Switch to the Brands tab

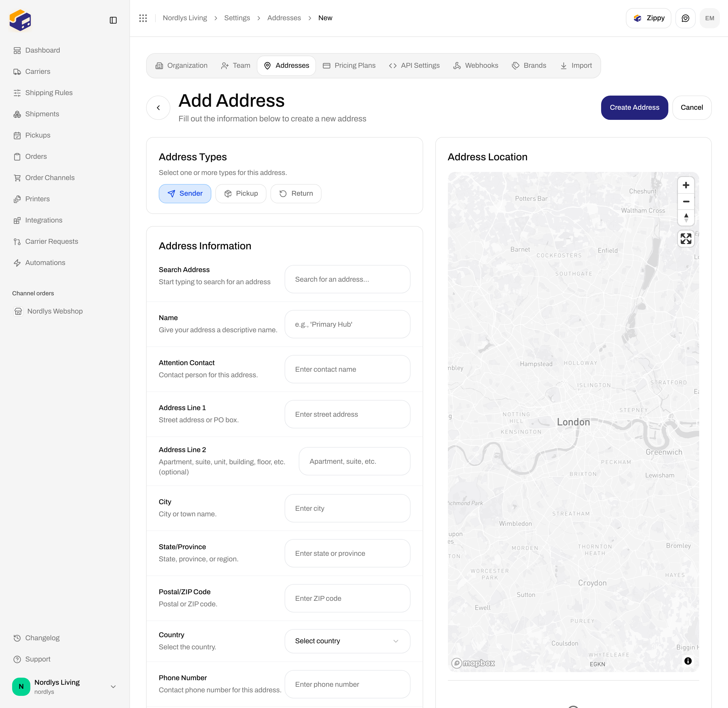point(529,65)
